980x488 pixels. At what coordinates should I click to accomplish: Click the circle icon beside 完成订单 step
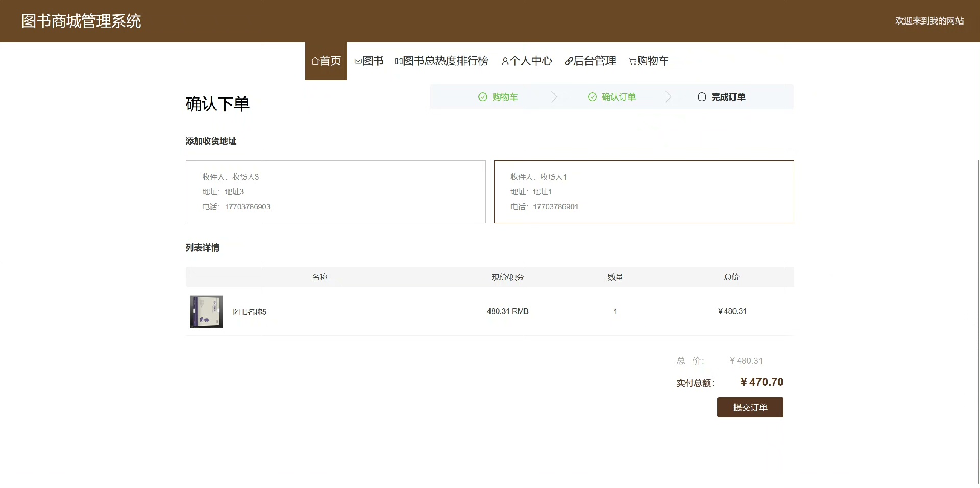point(702,97)
